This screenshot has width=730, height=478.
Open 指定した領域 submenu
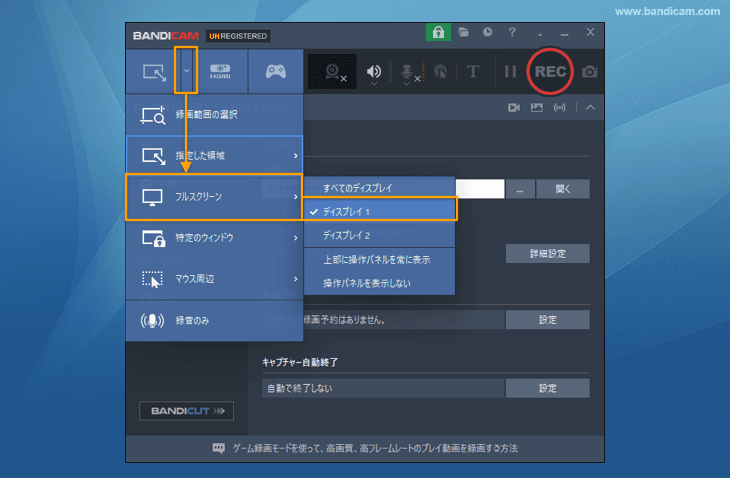215,155
